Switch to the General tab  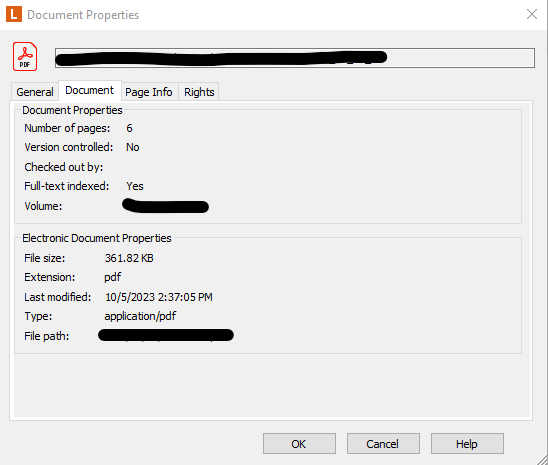[35, 92]
